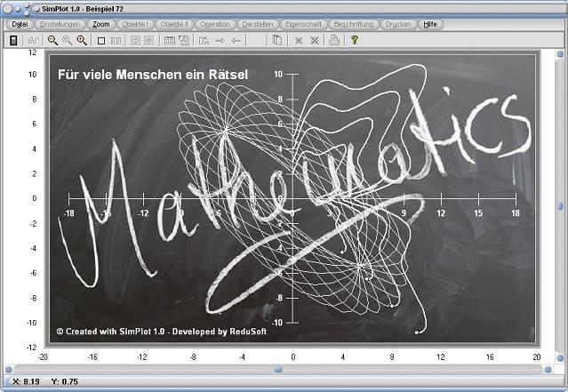Click the right knob of horizontal slider

point(548,370)
